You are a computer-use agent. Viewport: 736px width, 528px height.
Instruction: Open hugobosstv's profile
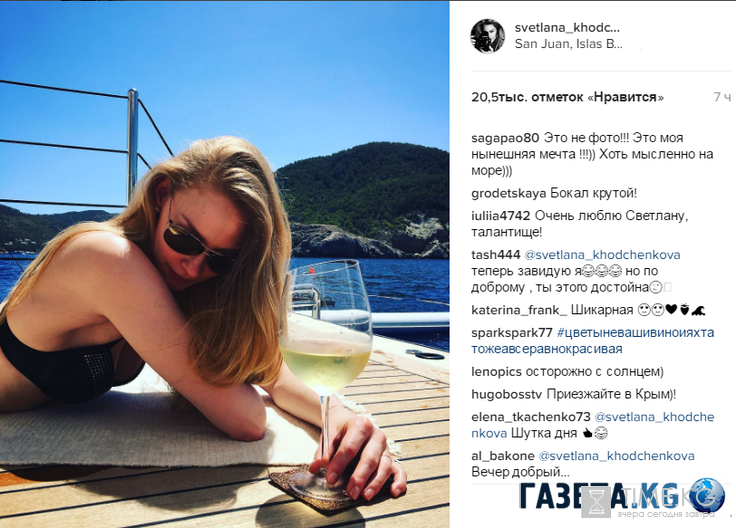click(x=506, y=394)
